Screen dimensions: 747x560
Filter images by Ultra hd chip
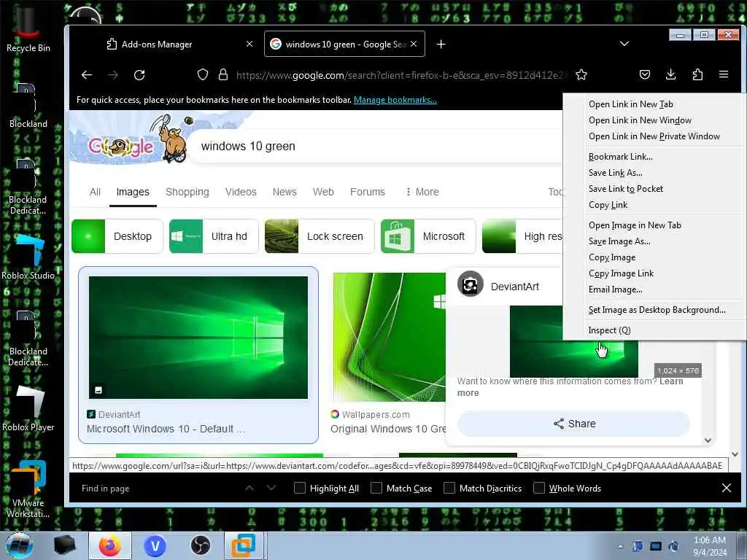pyautogui.click(x=214, y=236)
